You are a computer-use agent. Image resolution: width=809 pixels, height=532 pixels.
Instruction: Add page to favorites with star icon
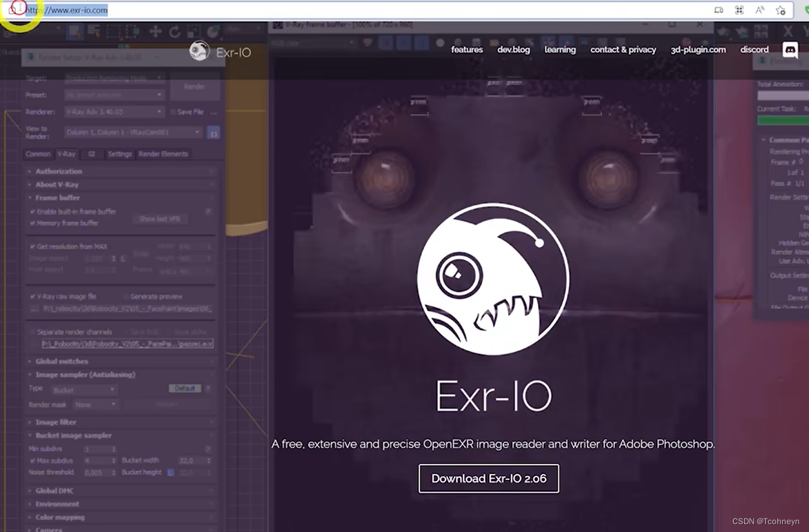coord(780,10)
